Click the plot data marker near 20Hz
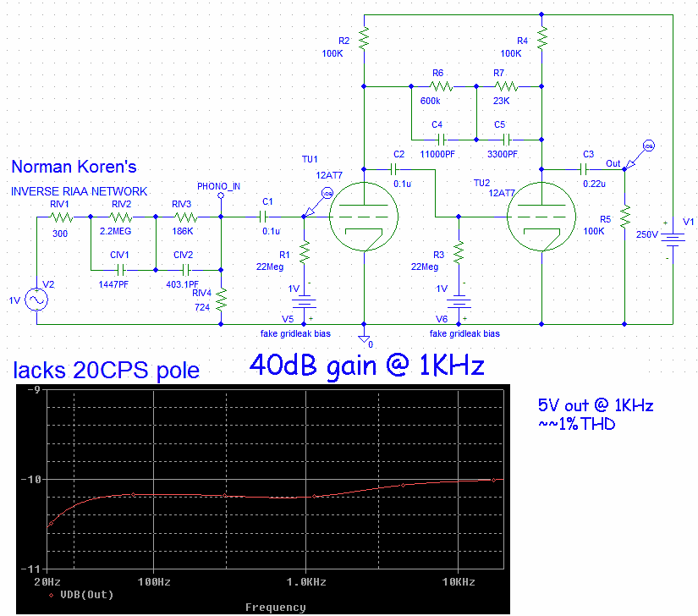Image resolution: width=698 pixels, height=616 pixels. coord(52,524)
